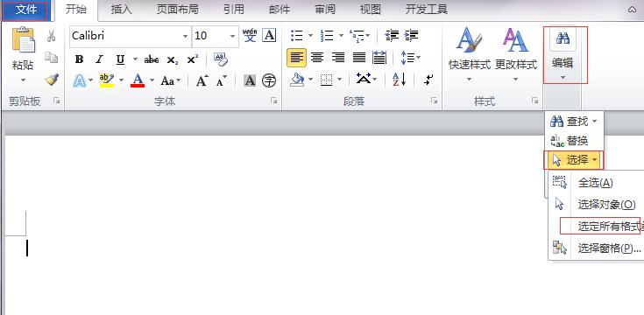Expand the font size dropdown

coord(232,36)
